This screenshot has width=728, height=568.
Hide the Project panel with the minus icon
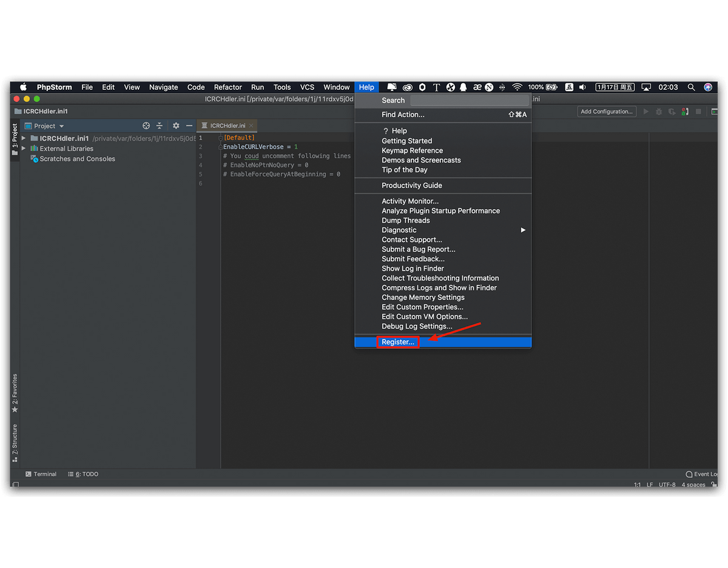189,126
